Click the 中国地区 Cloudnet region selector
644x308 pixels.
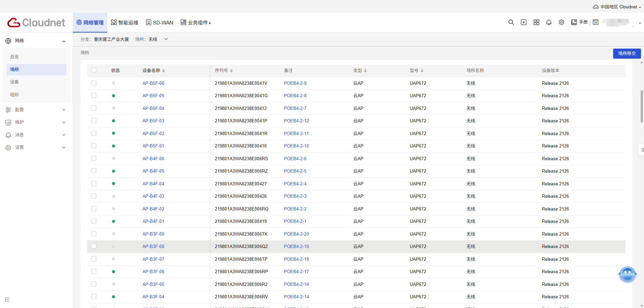(617, 7)
